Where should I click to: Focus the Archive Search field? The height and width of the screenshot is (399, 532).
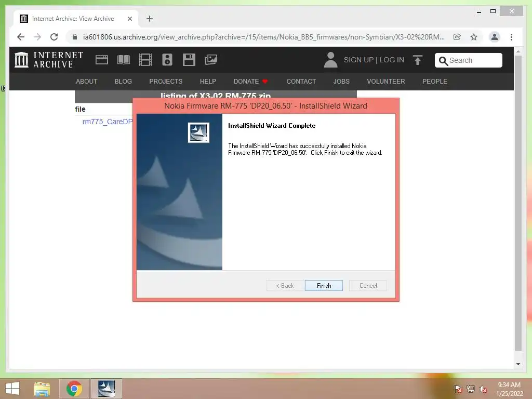coord(469,60)
